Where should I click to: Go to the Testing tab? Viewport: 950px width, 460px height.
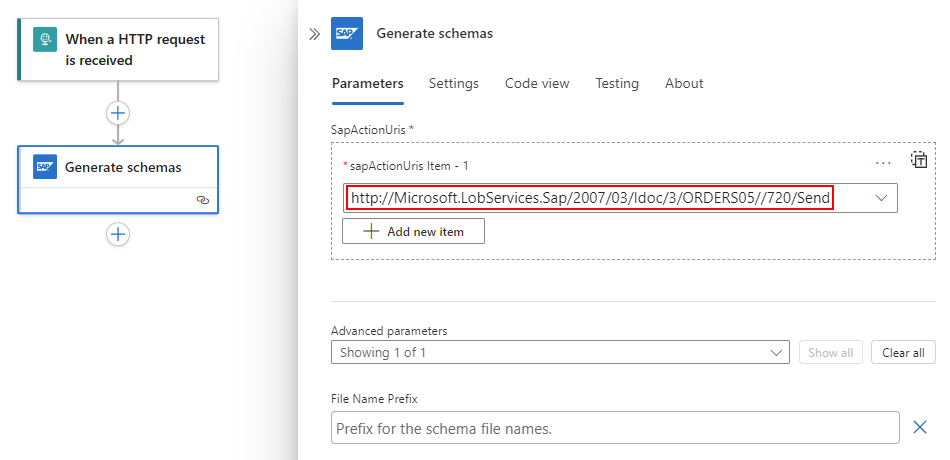point(617,84)
